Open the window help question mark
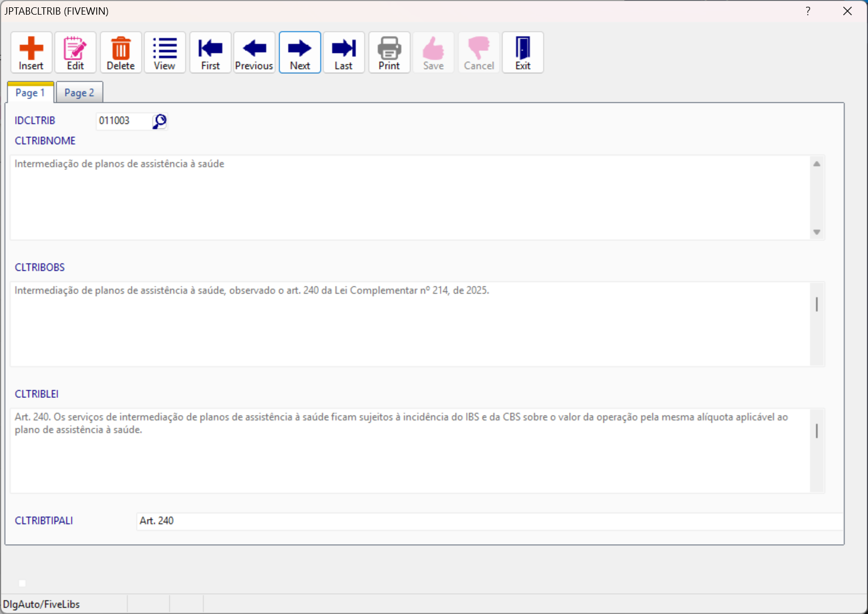Viewport: 868px width, 614px height. click(808, 11)
